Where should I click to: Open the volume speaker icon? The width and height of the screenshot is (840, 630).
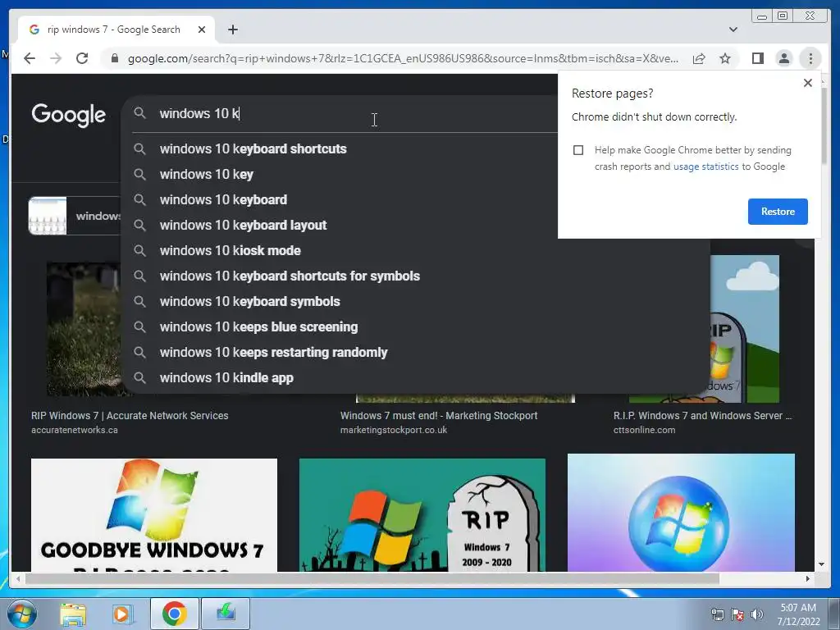[x=756, y=614]
